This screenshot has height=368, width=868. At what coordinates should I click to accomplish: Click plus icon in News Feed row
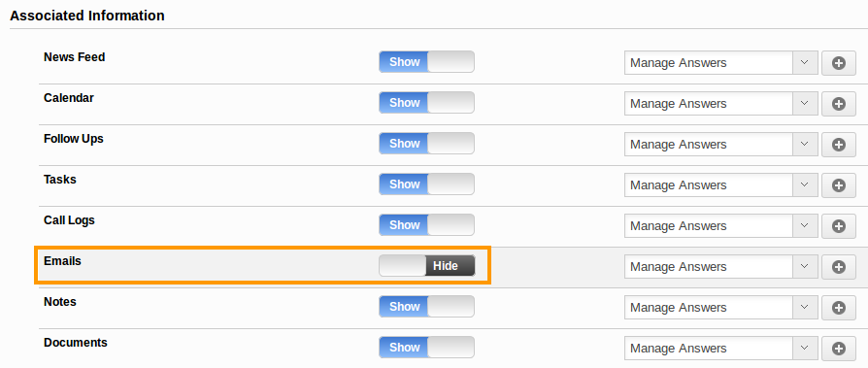click(839, 63)
